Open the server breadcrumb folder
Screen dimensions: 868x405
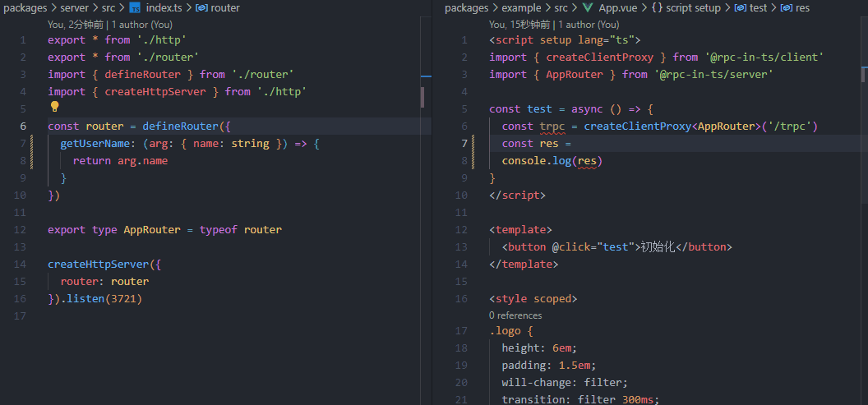click(x=74, y=8)
